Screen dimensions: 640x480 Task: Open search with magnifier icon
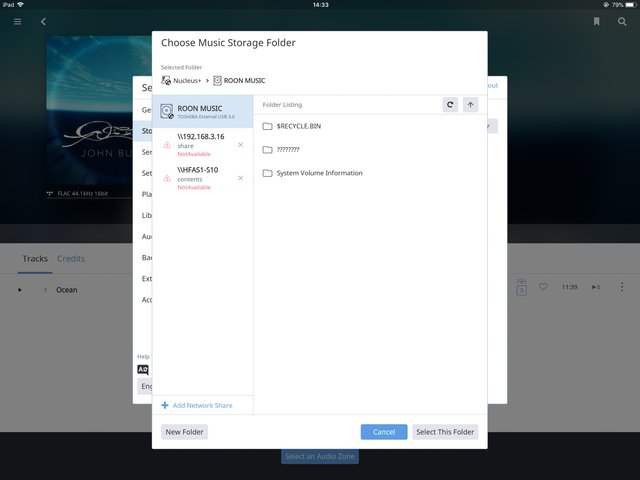pos(622,21)
